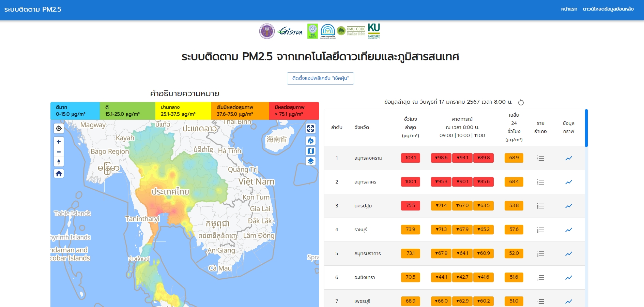Toggle fullscreen map view icon
Image resolution: width=644 pixels, height=307 pixels.
click(x=310, y=128)
